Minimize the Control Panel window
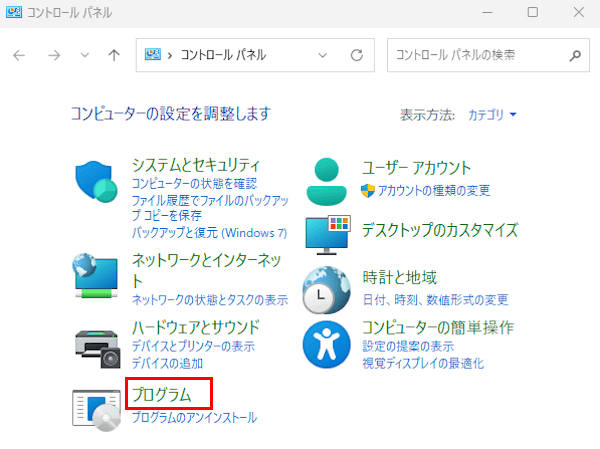Screen dimensions: 600x449 (x=487, y=12)
